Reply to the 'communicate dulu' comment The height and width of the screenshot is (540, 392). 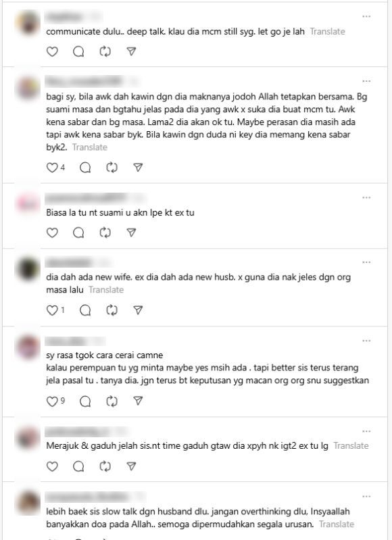78,51
